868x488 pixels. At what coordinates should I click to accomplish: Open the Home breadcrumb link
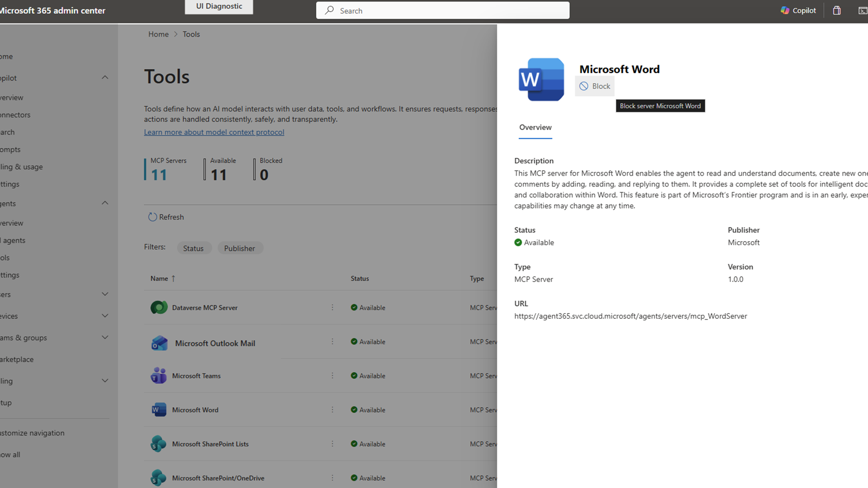pyautogui.click(x=158, y=34)
